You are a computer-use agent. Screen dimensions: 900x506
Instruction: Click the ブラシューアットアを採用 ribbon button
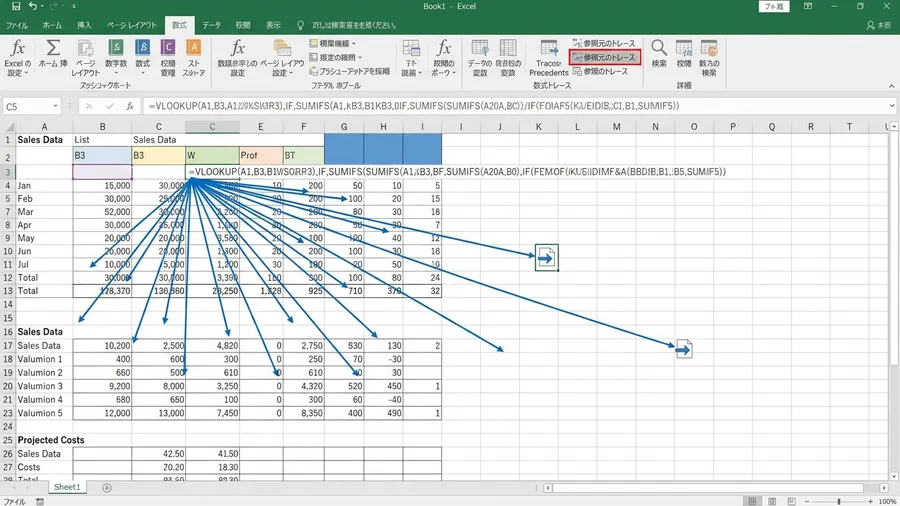[x=350, y=71]
